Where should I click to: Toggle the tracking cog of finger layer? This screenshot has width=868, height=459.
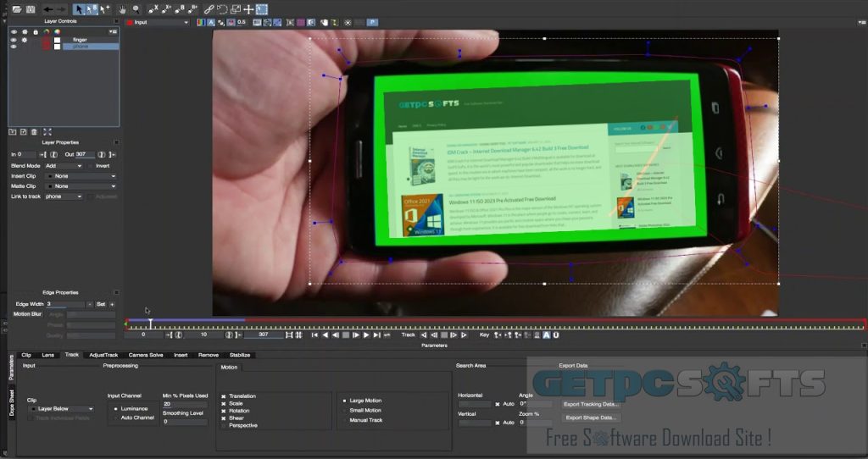pos(25,40)
